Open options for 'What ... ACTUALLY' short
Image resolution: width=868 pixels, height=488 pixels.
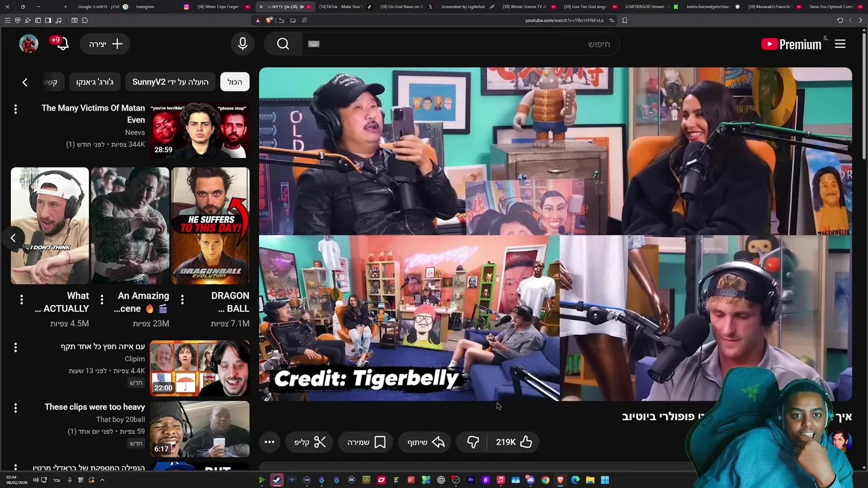[x=21, y=299]
